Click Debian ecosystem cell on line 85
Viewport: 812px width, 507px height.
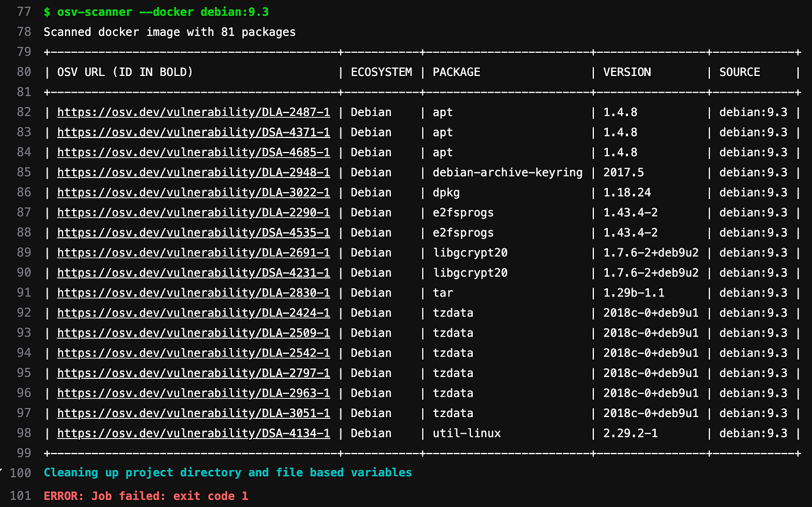click(x=371, y=172)
